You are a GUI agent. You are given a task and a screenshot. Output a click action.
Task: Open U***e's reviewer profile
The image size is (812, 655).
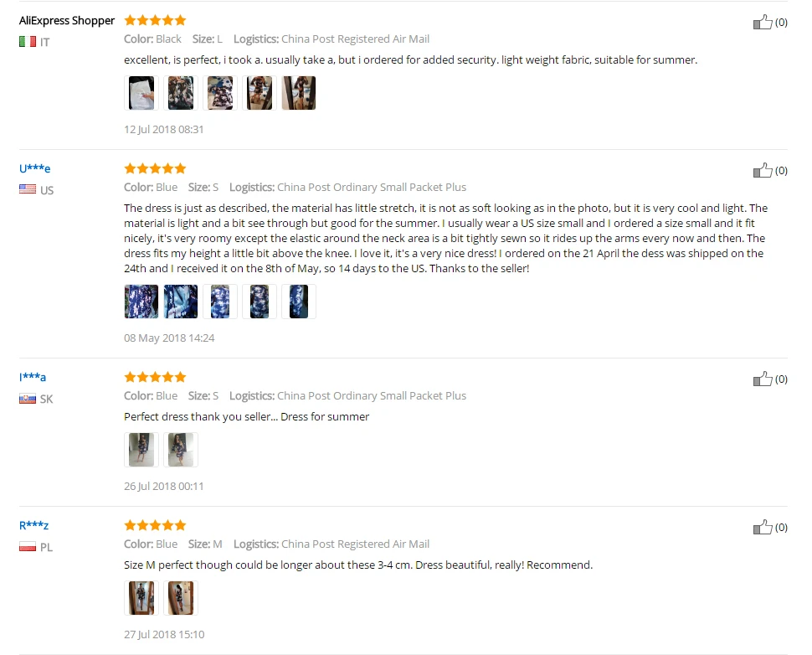[x=34, y=168]
